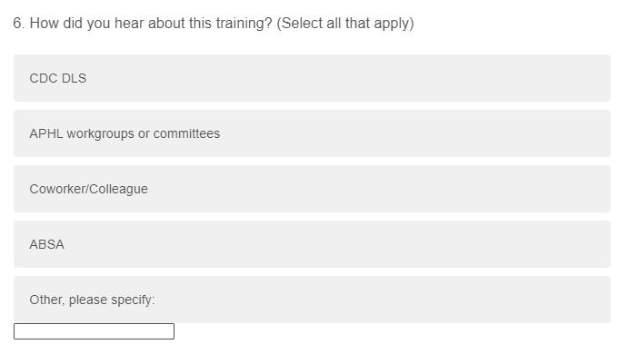Pick ABSA as the training source
The width and height of the screenshot is (628, 364).
click(312, 244)
